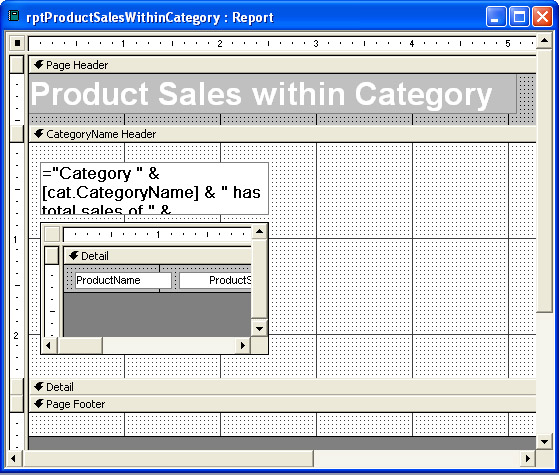Viewport: 559px width, 475px height.
Task: Select the CategoryName Header section bar
Action: click(282, 134)
